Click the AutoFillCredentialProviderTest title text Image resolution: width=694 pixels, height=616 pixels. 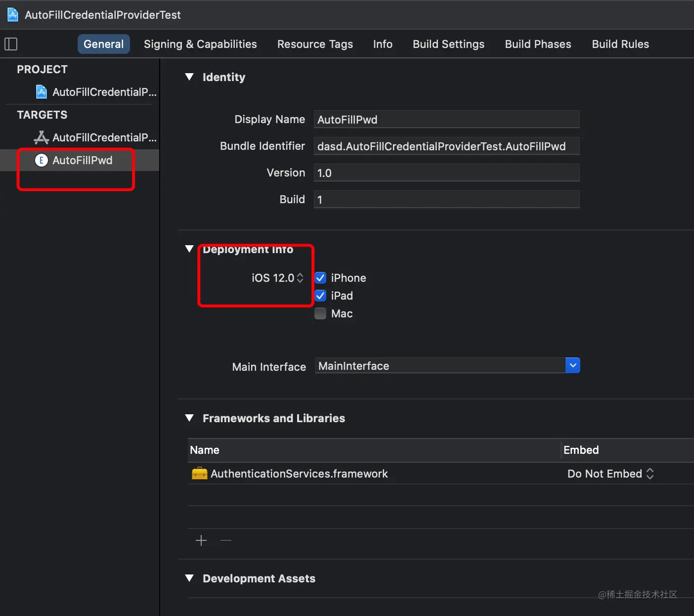tap(103, 15)
